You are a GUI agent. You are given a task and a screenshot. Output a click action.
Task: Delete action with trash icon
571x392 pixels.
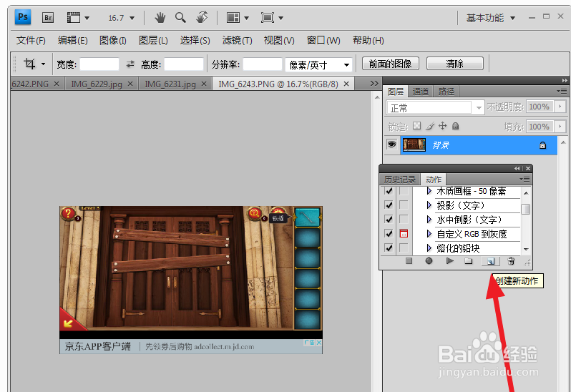(x=511, y=260)
